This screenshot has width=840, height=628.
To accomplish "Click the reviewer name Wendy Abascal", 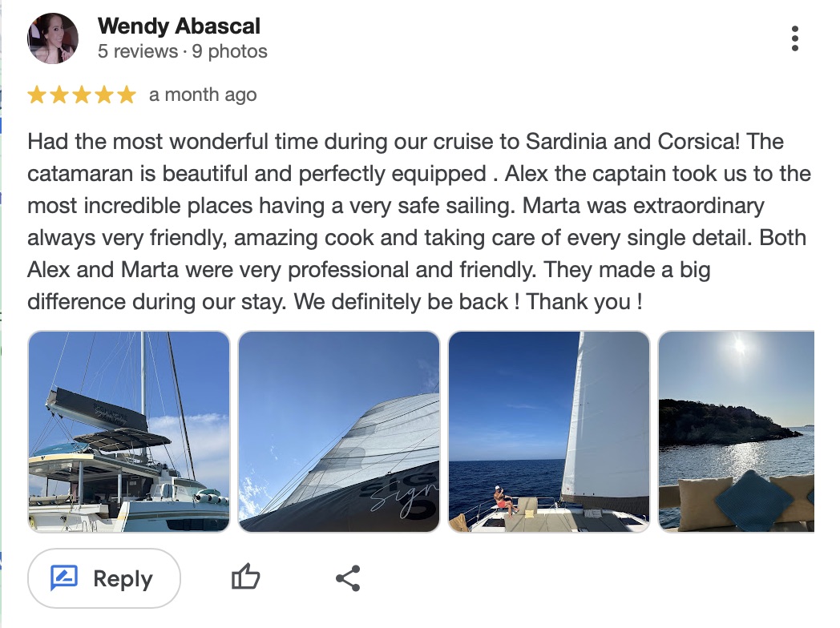I will pyautogui.click(x=179, y=26).
